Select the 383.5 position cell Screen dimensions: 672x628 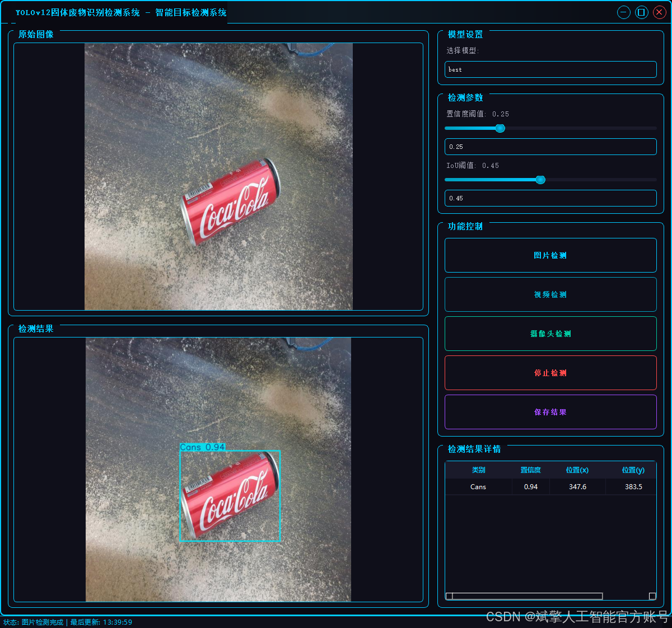pos(633,487)
